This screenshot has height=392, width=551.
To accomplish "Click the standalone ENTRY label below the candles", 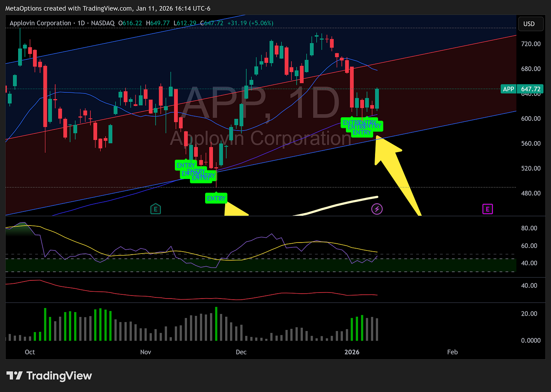I will pos(216,198).
